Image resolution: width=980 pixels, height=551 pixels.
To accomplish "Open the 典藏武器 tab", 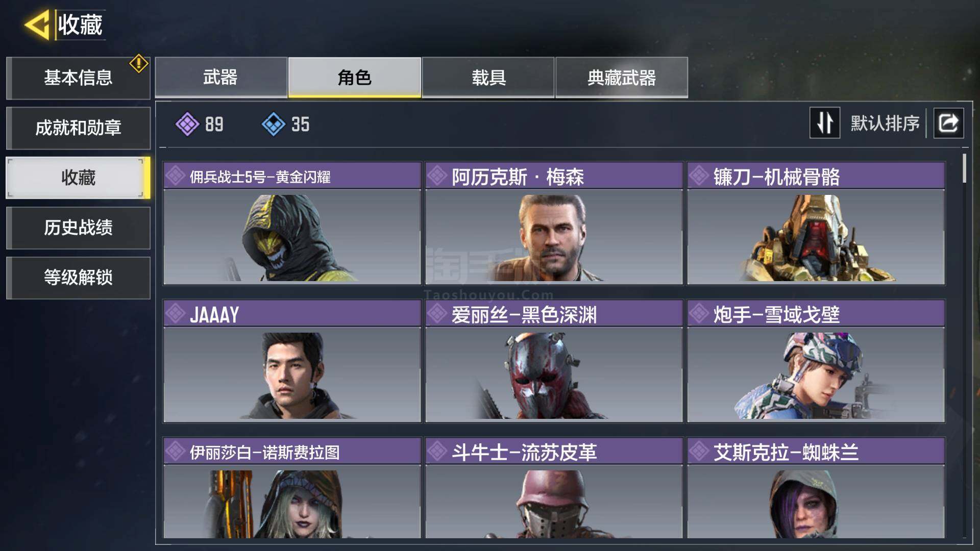I will pyautogui.click(x=622, y=78).
